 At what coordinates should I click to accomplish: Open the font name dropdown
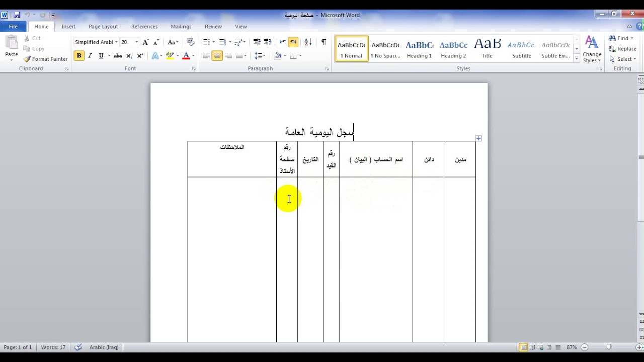click(x=116, y=42)
